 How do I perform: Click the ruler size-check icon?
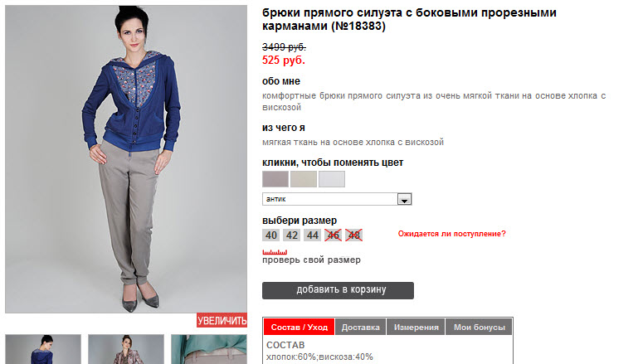point(274,250)
